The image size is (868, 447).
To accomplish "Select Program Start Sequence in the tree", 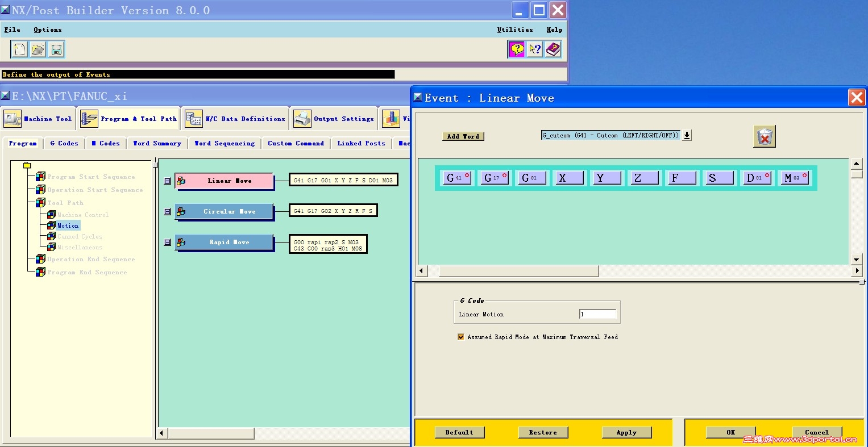I will (x=91, y=177).
